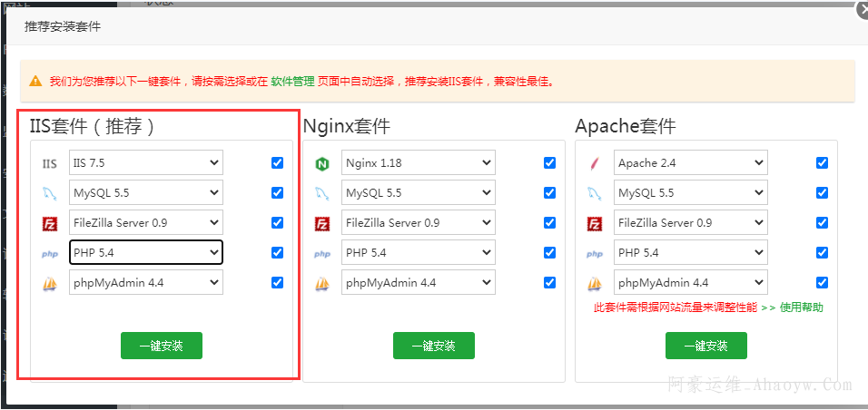
Task: Toggle the Nginx 1.18 checkbox
Action: pos(549,163)
